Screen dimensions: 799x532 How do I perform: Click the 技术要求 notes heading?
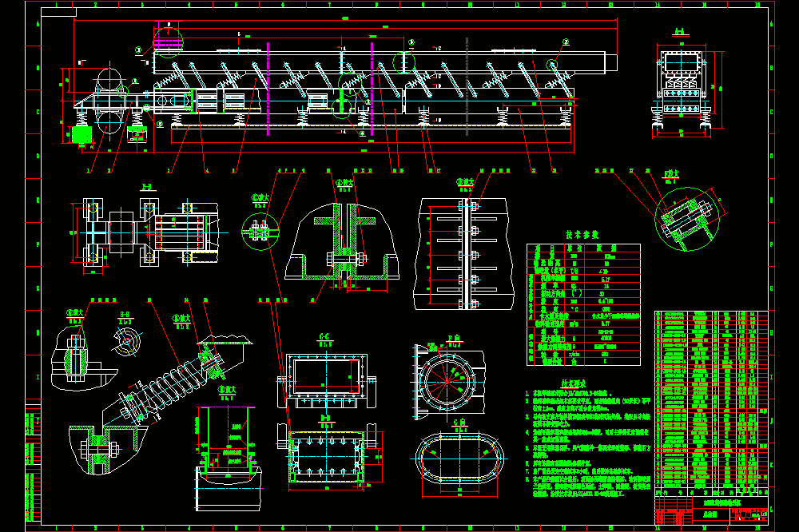click(x=573, y=383)
